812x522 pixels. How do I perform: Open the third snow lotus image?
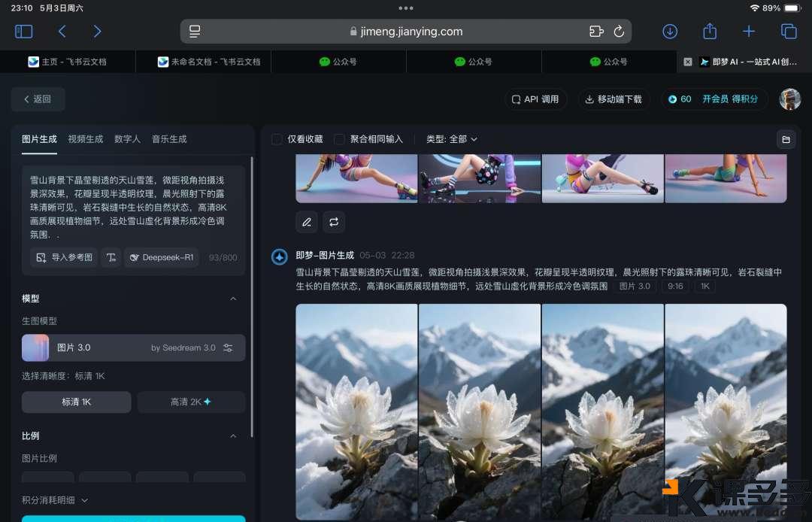click(603, 411)
